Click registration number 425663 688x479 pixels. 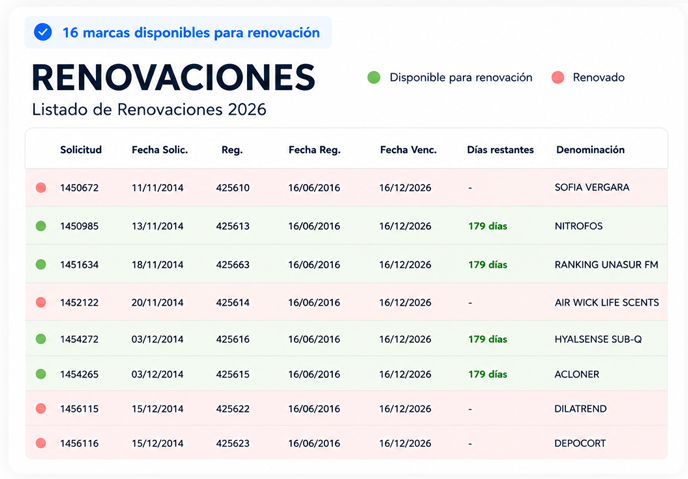[x=233, y=265]
